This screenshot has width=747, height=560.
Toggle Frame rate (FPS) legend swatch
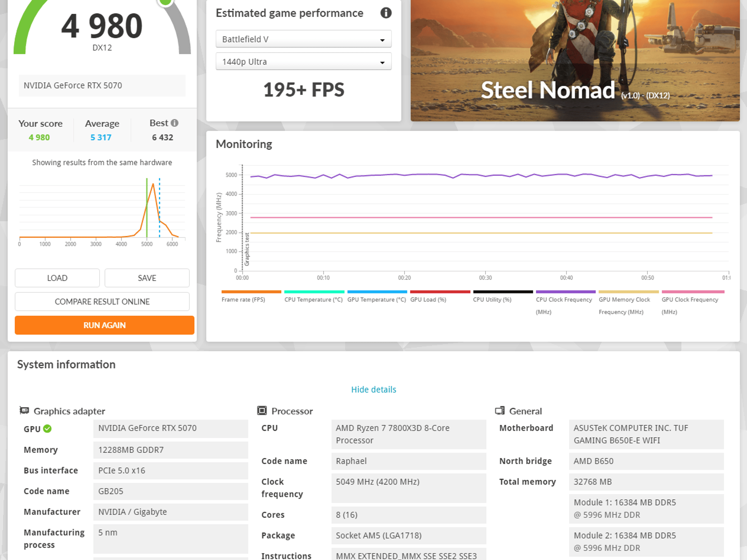pyautogui.click(x=251, y=292)
